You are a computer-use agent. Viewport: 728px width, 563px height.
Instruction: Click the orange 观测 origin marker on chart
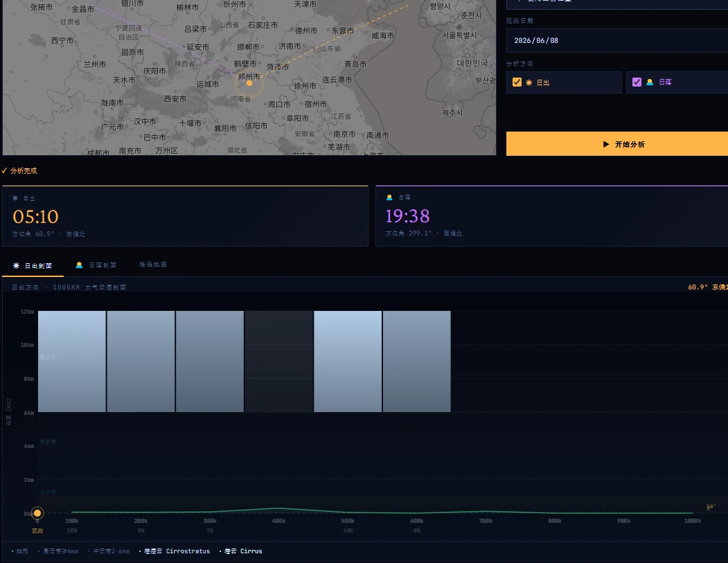[x=37, y=513]
